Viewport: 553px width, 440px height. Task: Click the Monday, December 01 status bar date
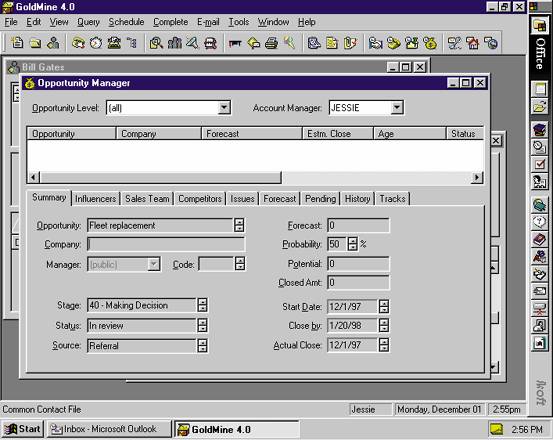[x=439, y=409]
